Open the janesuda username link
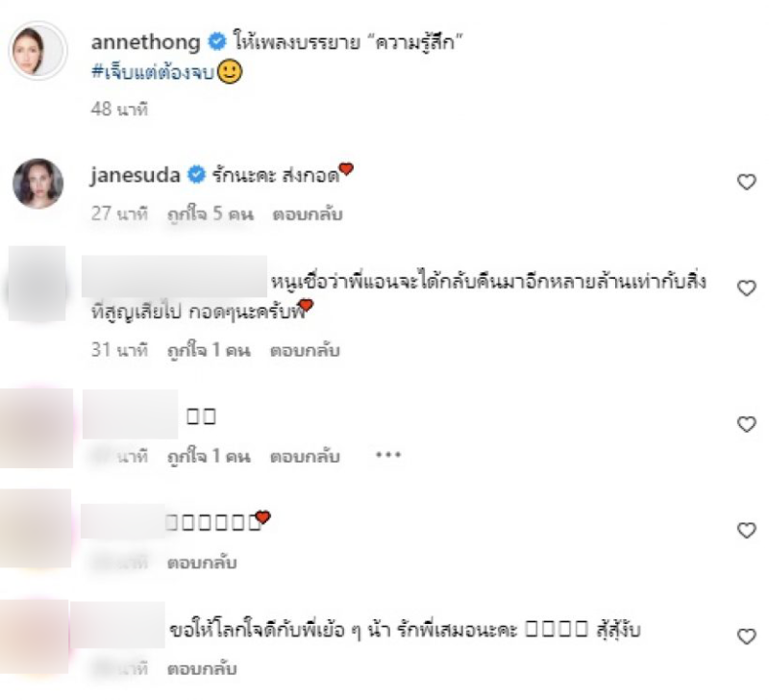The image size is (769, 700). (136, 175)
